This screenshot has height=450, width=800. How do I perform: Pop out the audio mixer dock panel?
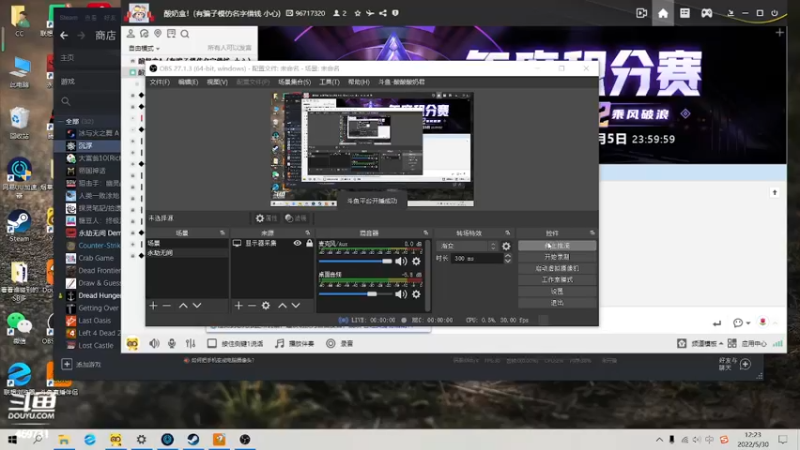point(426,233)
